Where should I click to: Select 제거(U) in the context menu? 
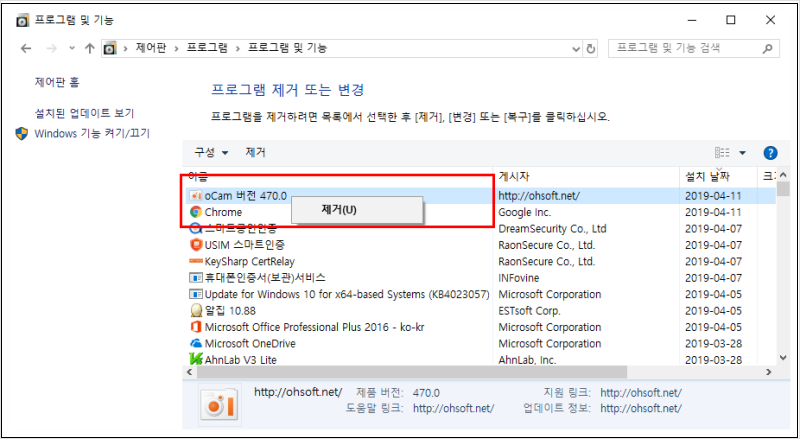[357, 210]
